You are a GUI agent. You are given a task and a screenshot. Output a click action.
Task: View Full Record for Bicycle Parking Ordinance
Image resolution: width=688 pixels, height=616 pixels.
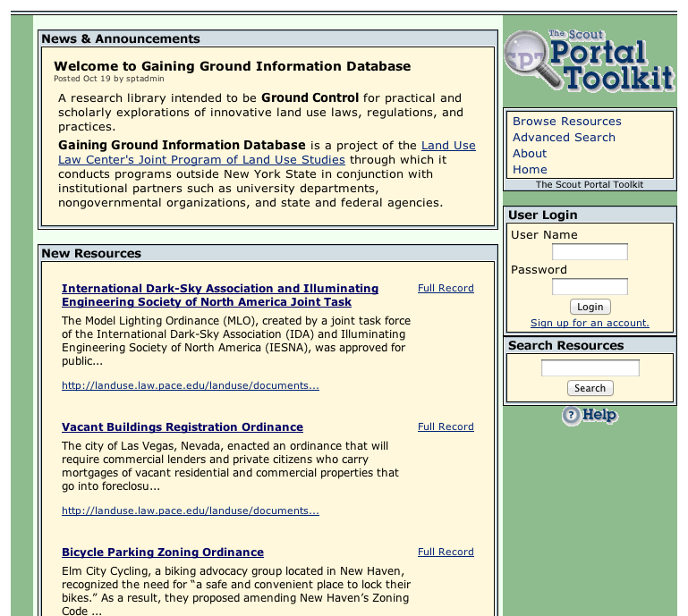(x=446, y=552)
